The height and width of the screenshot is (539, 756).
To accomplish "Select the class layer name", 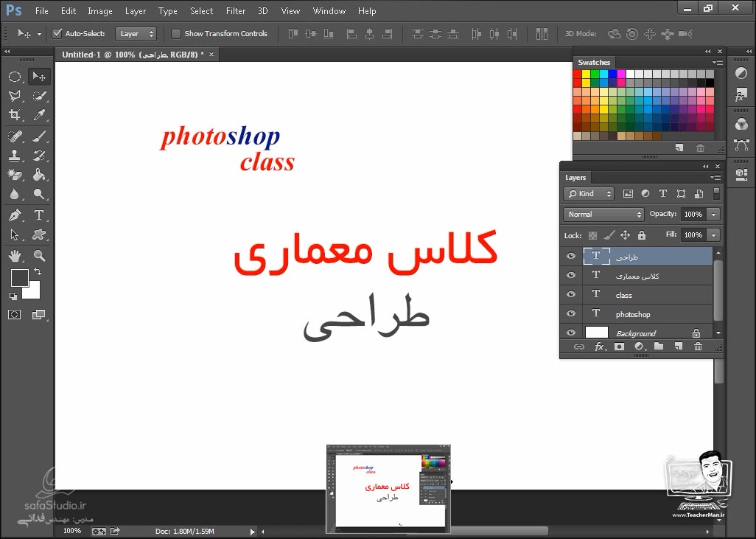I will 623,295.
